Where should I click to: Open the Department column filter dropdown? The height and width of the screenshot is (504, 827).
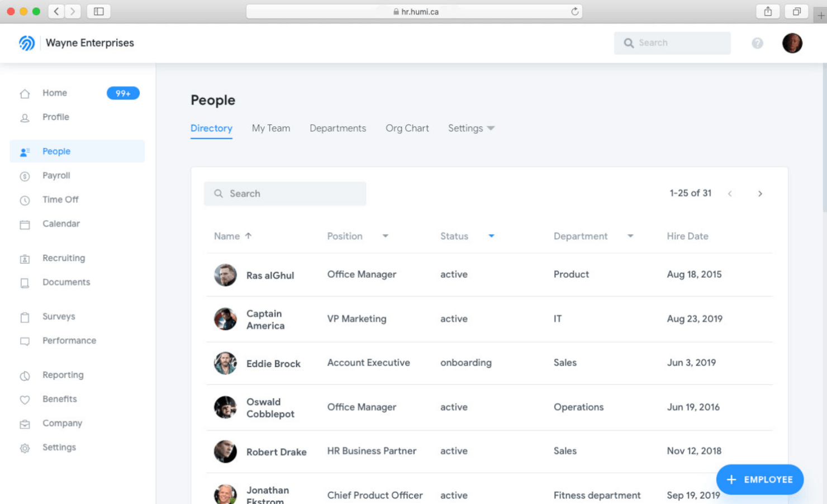[630, 236]
